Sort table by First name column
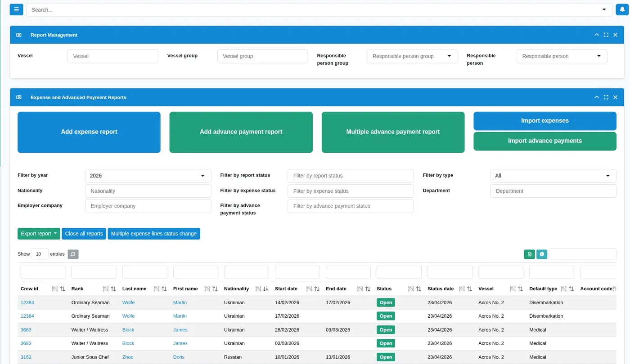630x364 pixels. pyautogui.click(x=215, y=289)
